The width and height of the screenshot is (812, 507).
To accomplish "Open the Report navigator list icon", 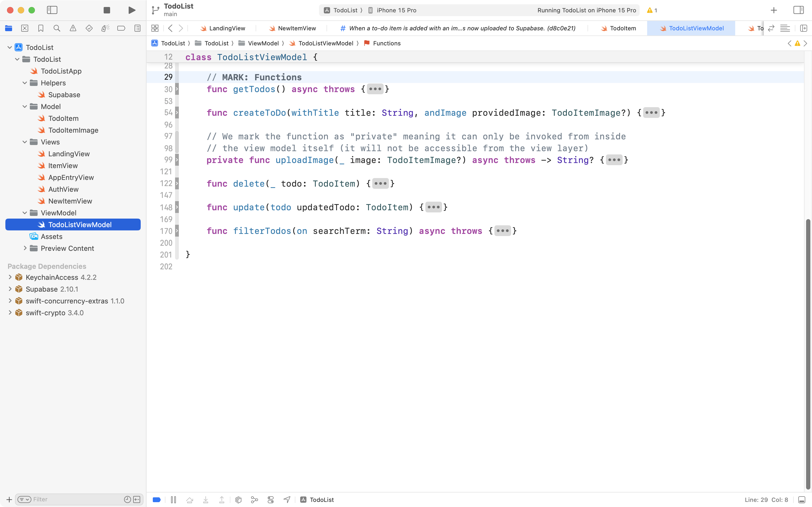I will [x=137, y=28].
